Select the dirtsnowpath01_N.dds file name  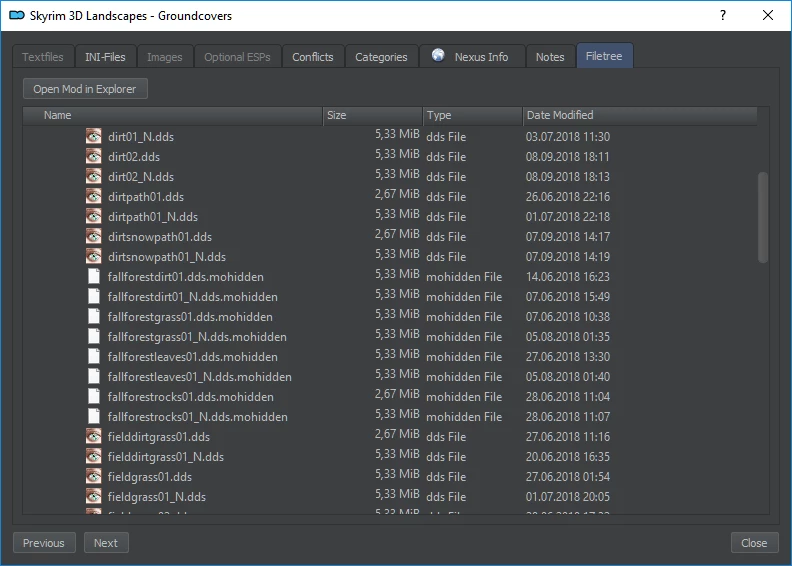(x=167, y=257)
